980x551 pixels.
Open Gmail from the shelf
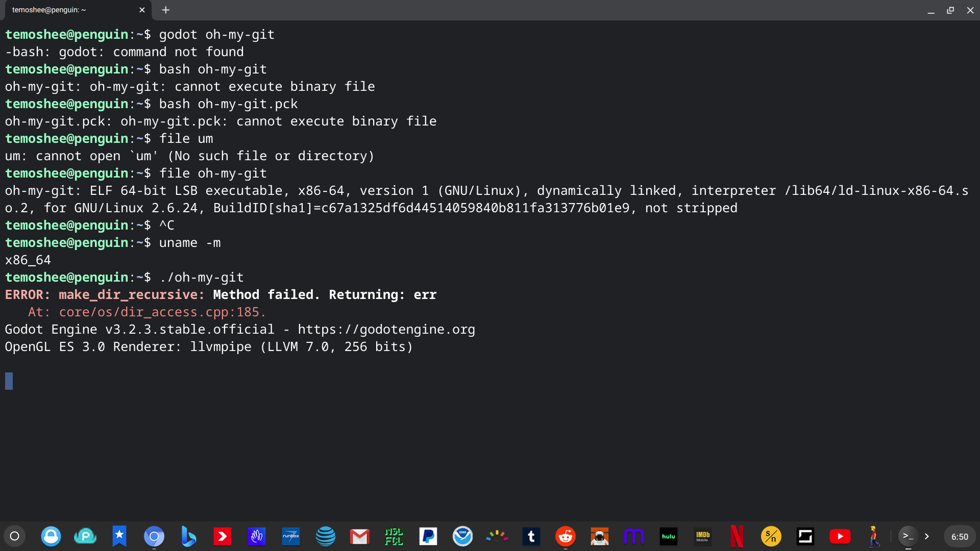[359, 536]
